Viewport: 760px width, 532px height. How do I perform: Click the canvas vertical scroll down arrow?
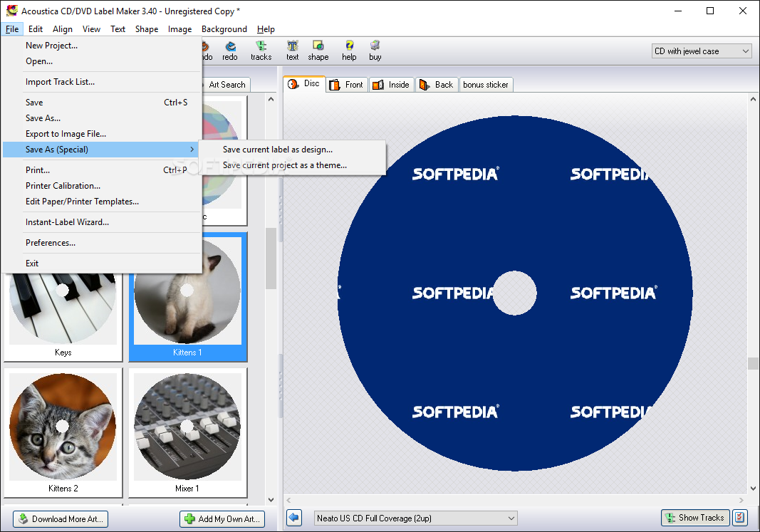pyautogui.click(x=753, y=489)
